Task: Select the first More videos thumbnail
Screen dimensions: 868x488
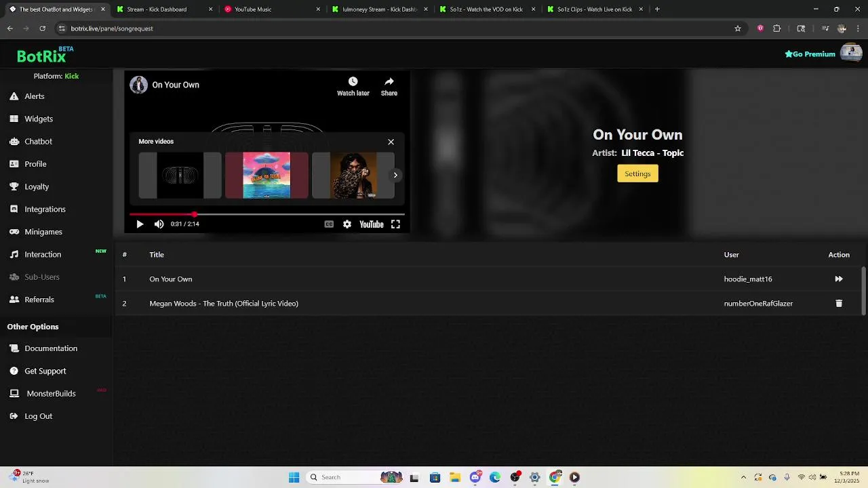Action: coord(180,176)
